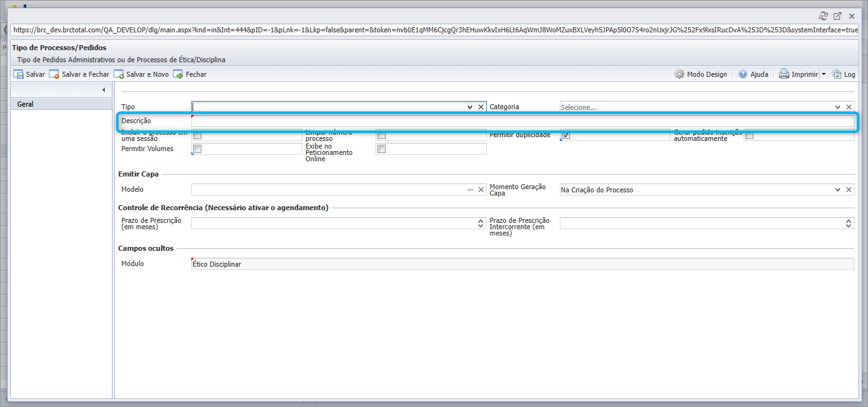
Task: Click the Fechar toolbar button
Action: tap(189, 74)
